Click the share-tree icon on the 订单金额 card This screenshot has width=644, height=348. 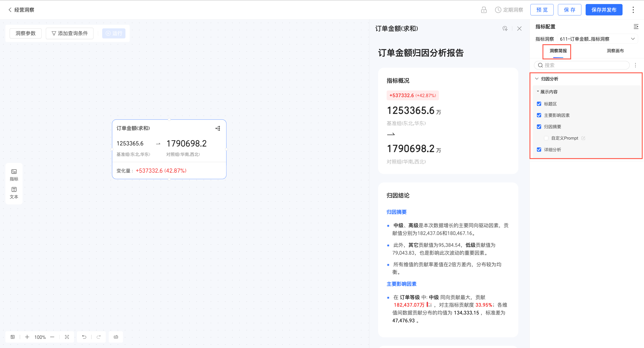(218, 128)
